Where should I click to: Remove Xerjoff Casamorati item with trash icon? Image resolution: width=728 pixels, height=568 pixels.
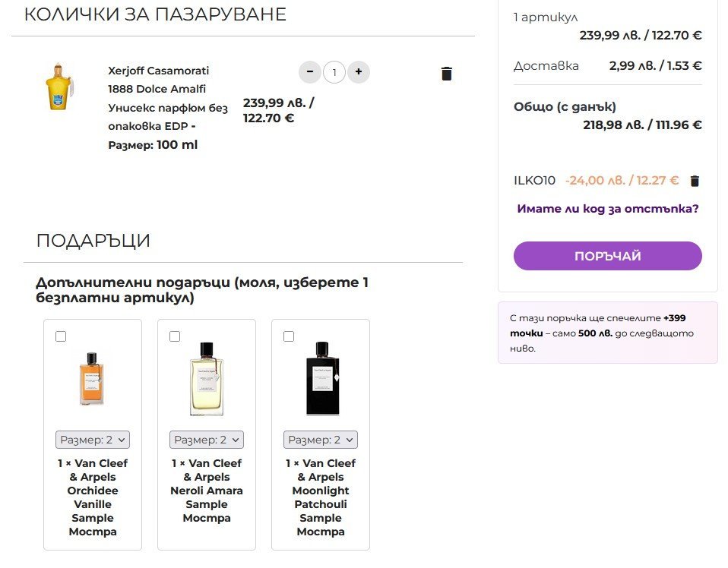coord(446,74)
